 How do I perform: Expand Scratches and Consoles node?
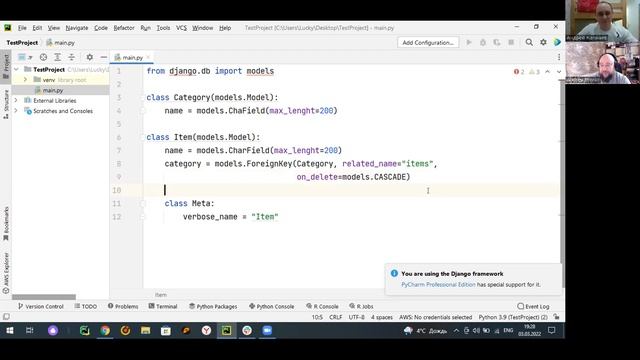pyautogui.click(x=16, y=111)
